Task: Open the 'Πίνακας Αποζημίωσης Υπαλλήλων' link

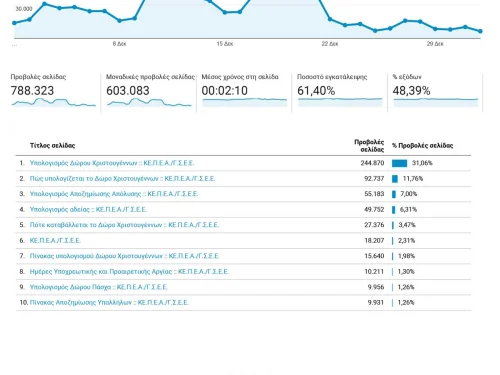Action: [x=109, y=303]
